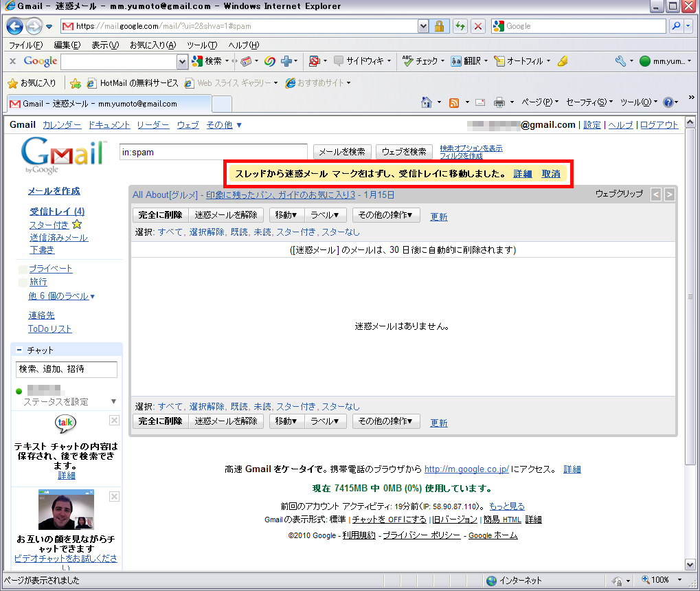Click the chat 検索、追加、招待 field

(67, 370)
